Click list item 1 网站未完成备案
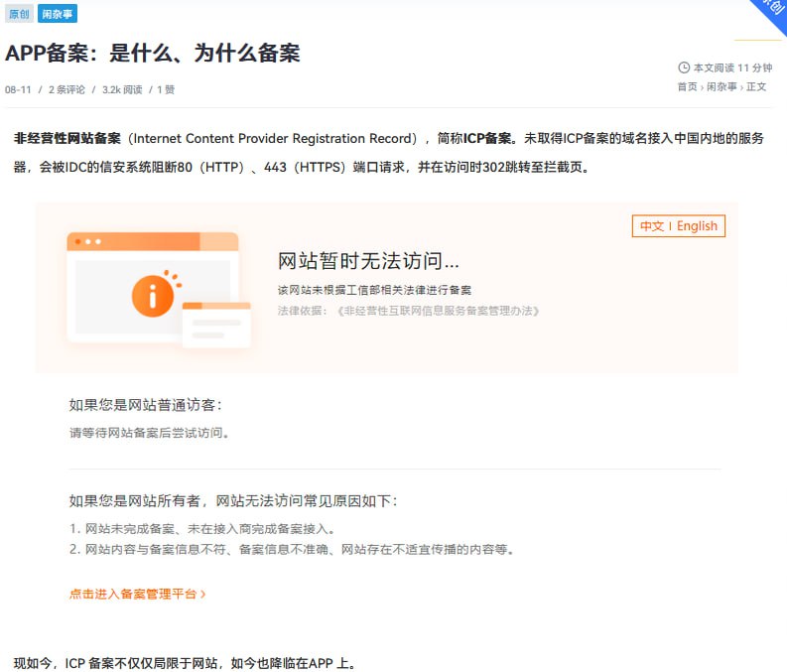Image resolution: width=787 pixels, height=672 pixels. tap(202, 529)
